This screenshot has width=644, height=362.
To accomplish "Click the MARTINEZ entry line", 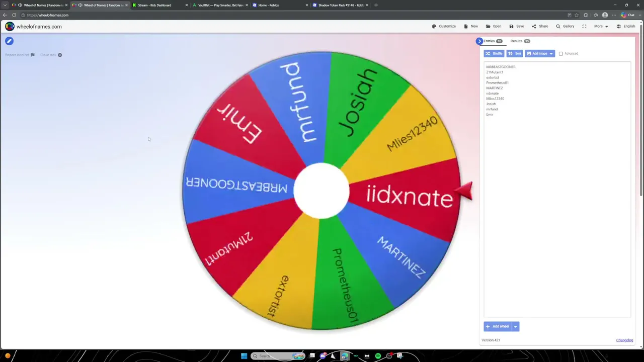I will tap(495, 88).
